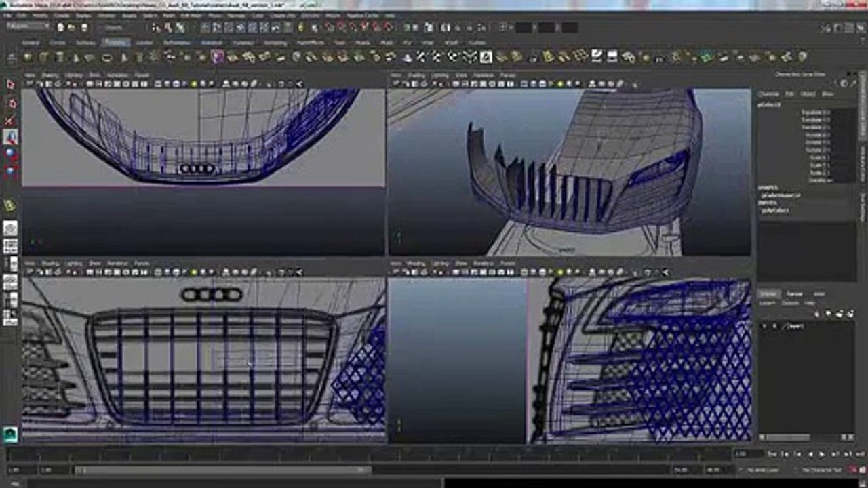
Task: Toggle the display type box of layer1
Action: (x=774, y=326)
